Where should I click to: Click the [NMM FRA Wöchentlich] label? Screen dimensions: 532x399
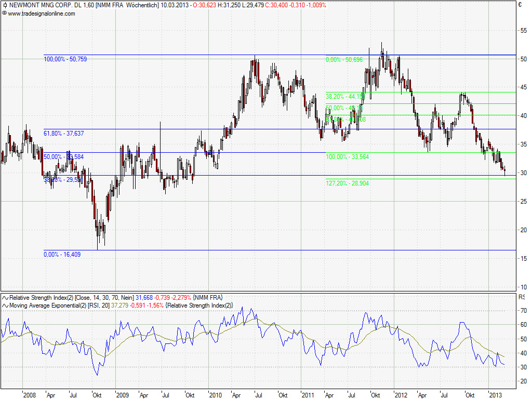click(x=127, y=5)
